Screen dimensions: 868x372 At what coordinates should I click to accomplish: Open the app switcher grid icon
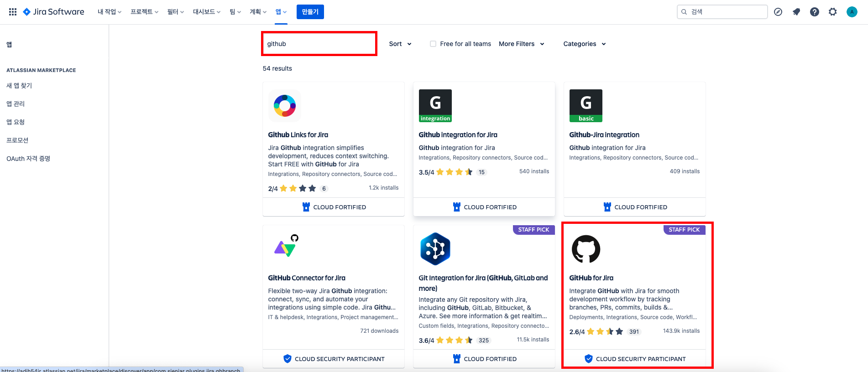point(13,12)
